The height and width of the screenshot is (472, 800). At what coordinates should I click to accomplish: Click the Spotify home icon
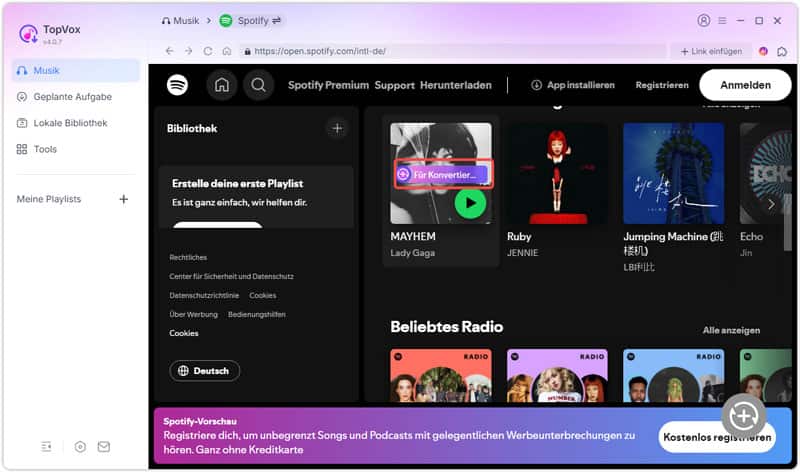click(x=222, y=85)
